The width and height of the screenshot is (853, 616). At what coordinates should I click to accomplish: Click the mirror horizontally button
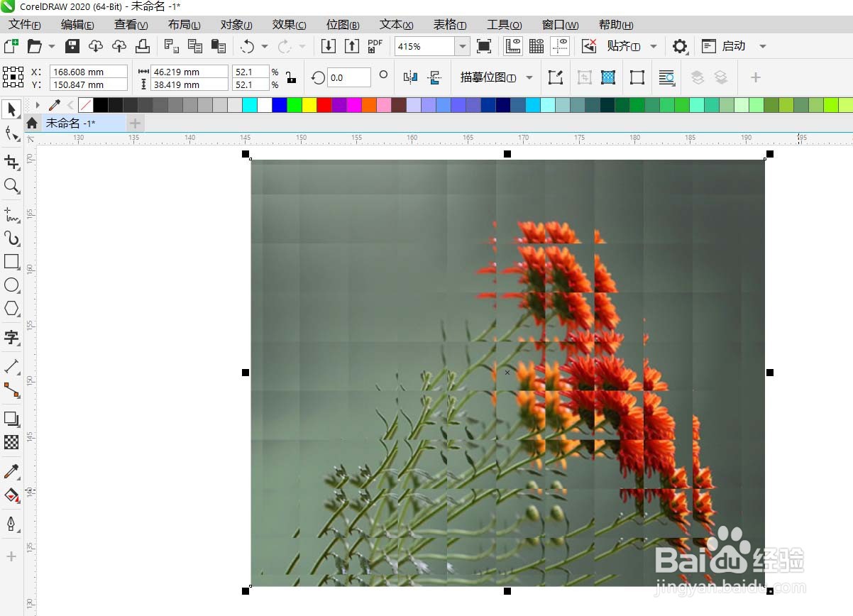[x=410, y=77]
